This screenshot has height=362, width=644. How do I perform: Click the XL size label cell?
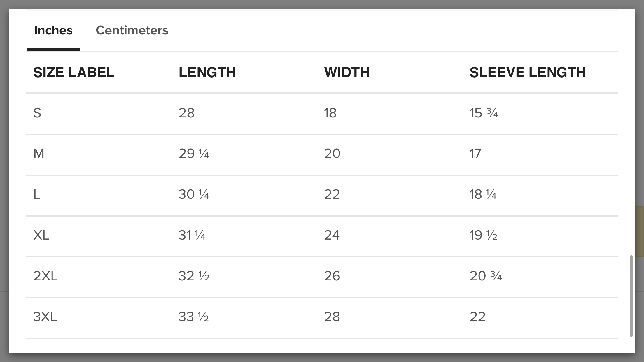pyautogui.click(x=41, y=235)
